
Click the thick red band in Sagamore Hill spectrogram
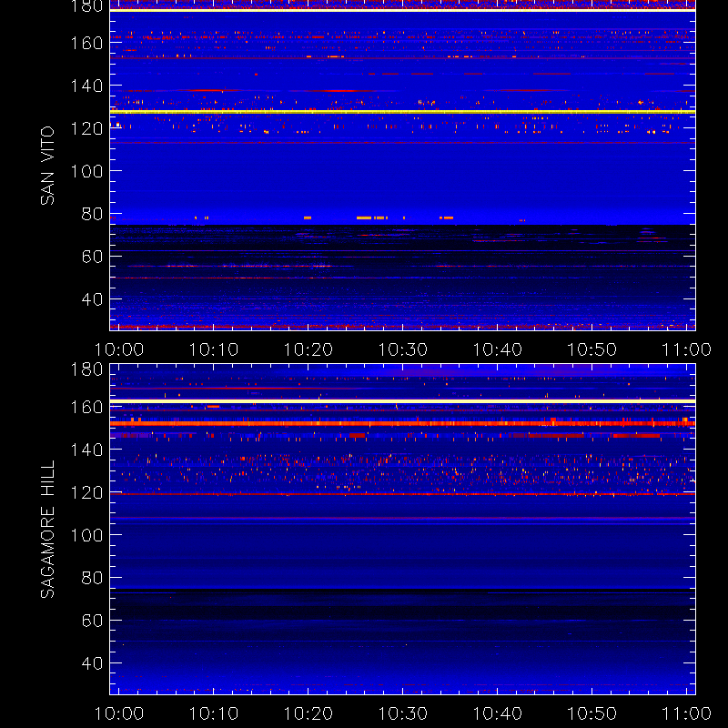tap(402, 423)
